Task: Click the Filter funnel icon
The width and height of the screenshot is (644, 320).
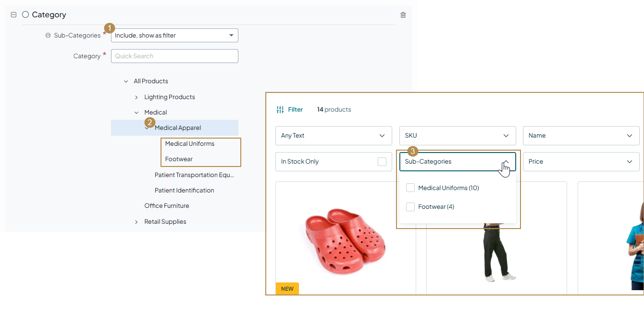Action: point(281,109)
